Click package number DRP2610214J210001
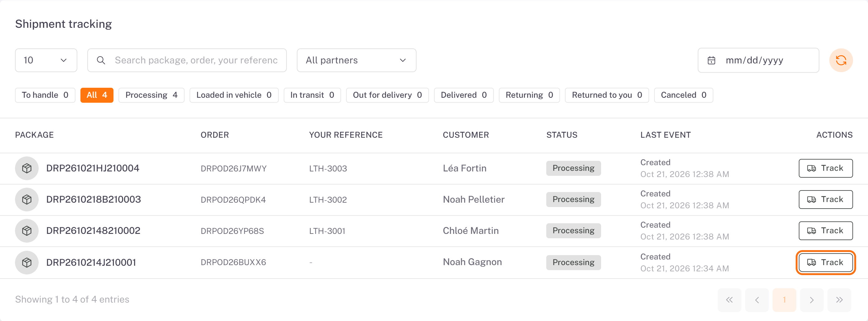 point(91,262)
